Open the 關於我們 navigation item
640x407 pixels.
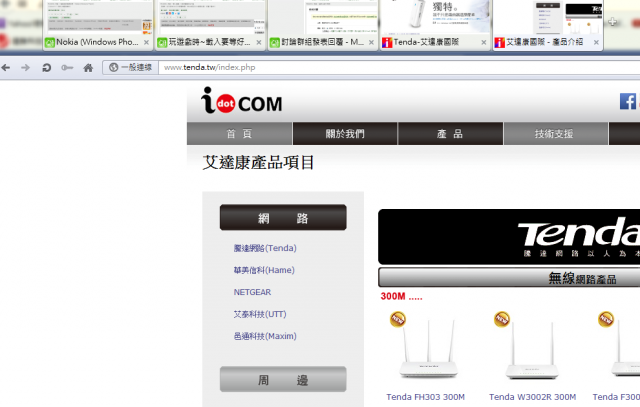pos(345,133)
